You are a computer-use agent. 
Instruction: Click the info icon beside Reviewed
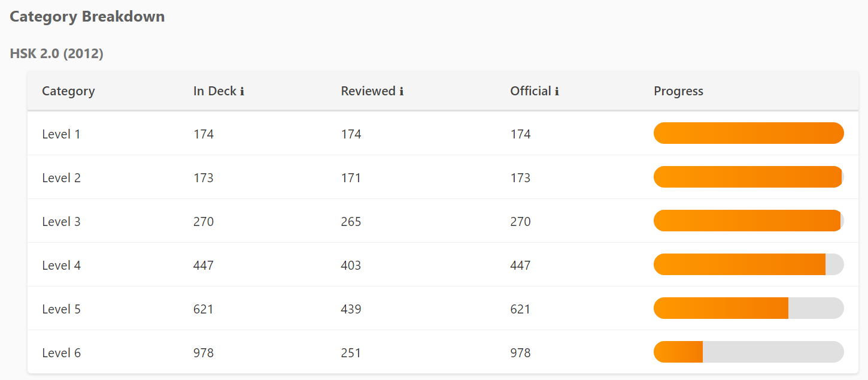click(401, 92)
